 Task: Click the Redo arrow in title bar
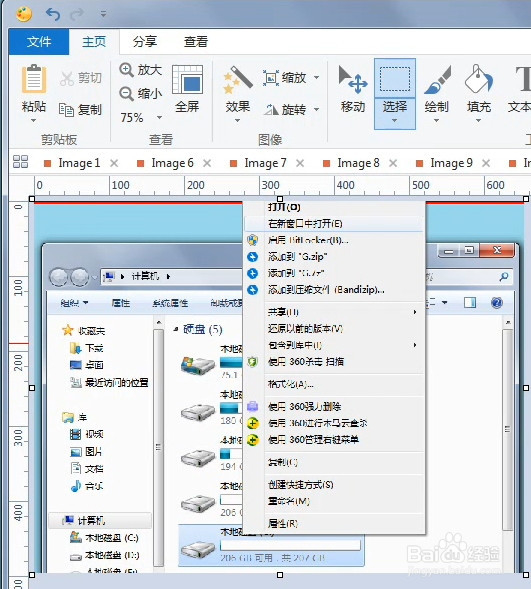pyautogui.click(x=77, y=14)
